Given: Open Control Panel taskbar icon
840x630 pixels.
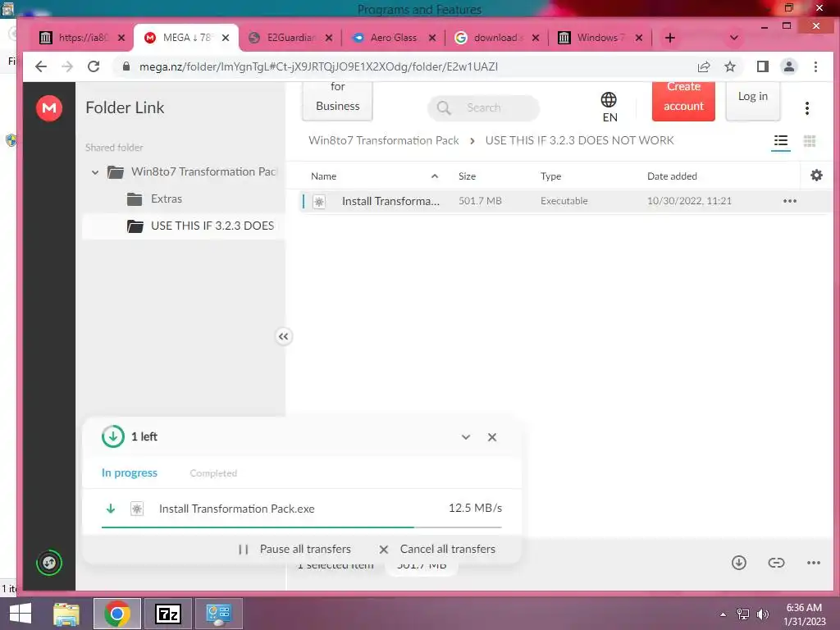Looking at the screenshot, I should click(218, 614).
